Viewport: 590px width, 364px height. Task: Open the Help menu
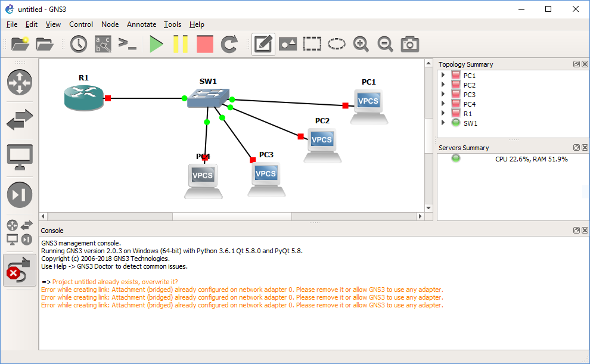197,24
